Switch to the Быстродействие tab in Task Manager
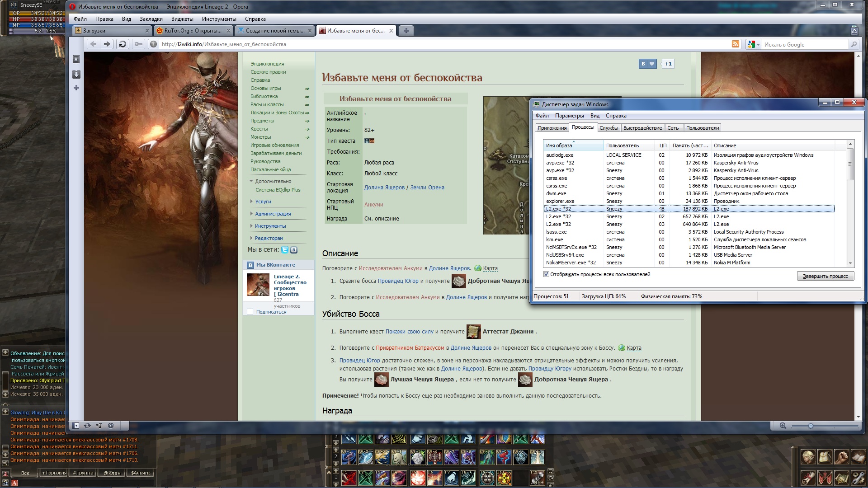The width and height of the screenshot is (868, 488). click(642, 128)
